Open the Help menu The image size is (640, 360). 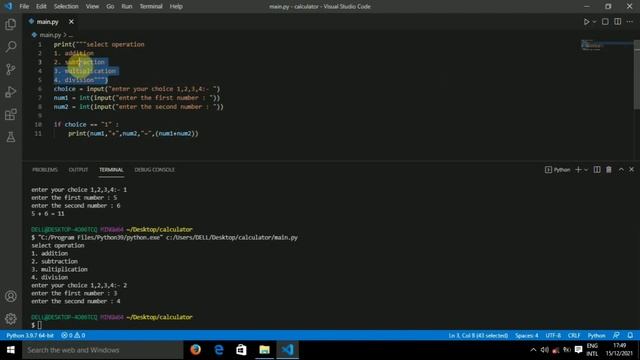[x=176, y=7]
